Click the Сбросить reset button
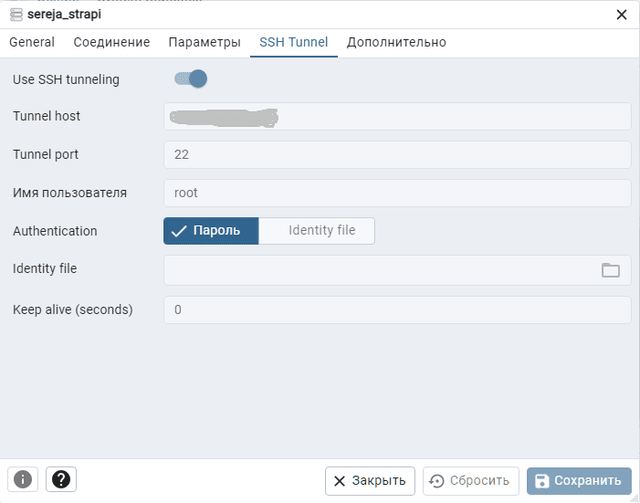640x503 pixels. click(x=471, y=481)
